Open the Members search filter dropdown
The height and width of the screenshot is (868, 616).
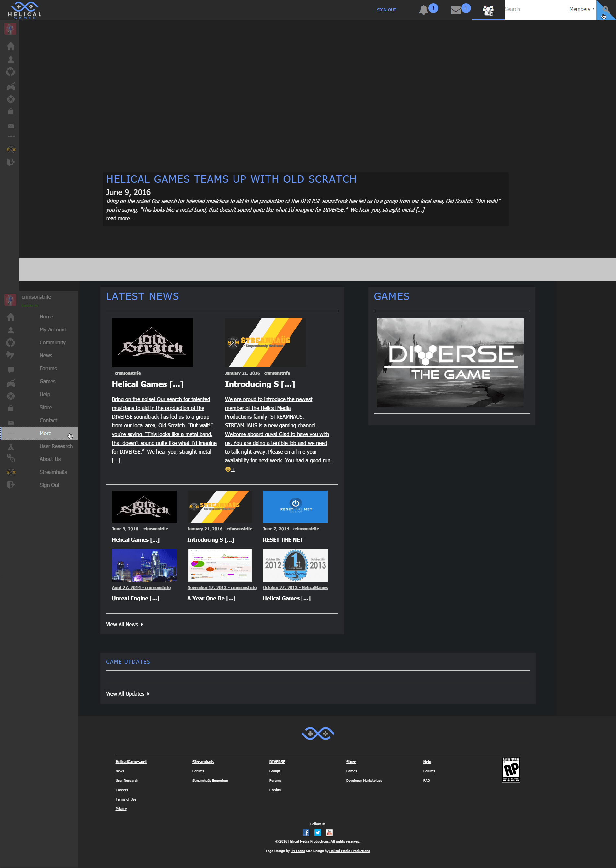[581, 9]
